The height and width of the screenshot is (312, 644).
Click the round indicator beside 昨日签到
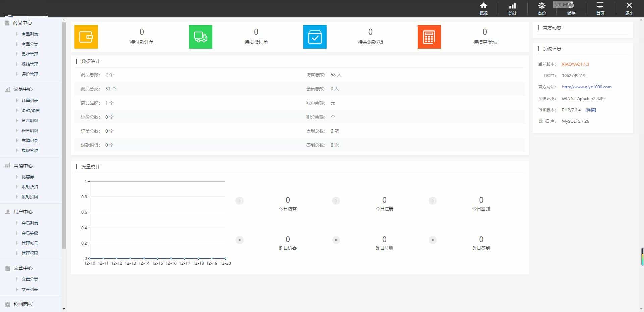[x=433, y=240]
